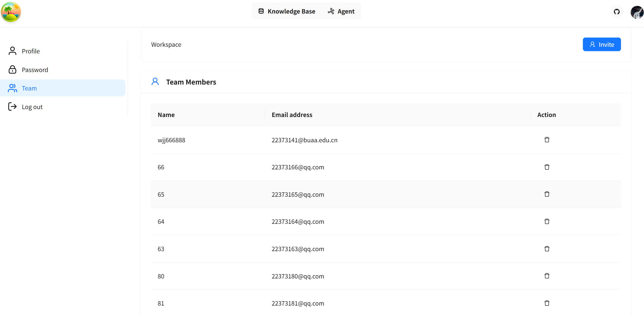Click the app logo at top left
644x316 pixels.
coord(11,12)
